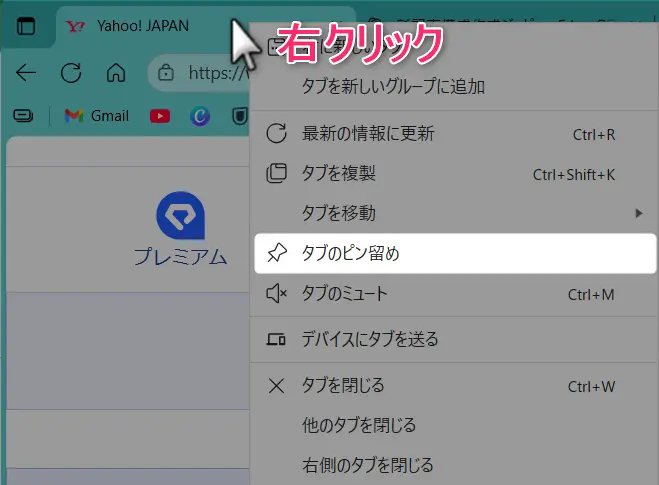Open the YouTube bookmark icon
659x485 pixels.
click(160, 116)
